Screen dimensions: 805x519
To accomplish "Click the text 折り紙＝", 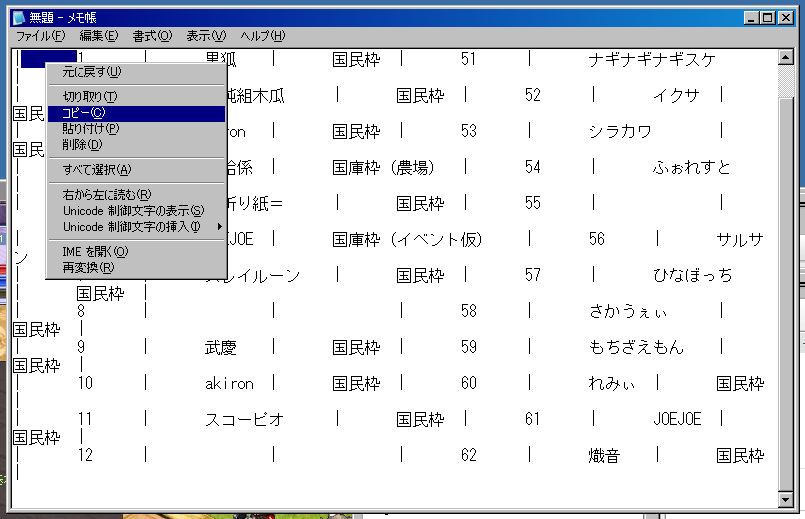I will pyautogui.click(x=255, y=204).
